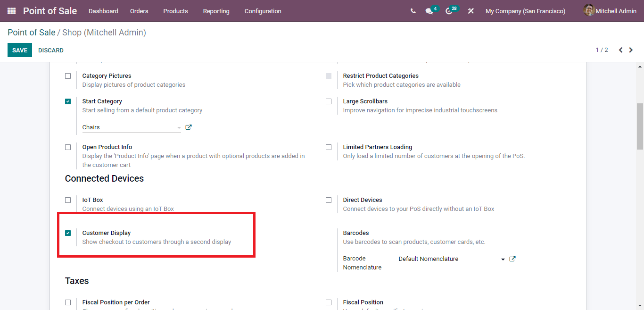The width and height of the screenshot is (644, 310).
Task: Open the Reporting menu
Action: [216, 11]
